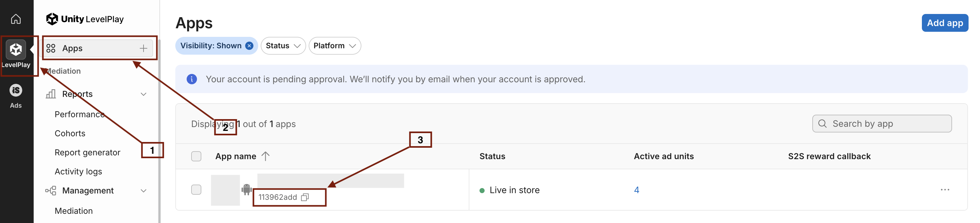Go to Activity logs
Image resolution: width=980 pixels, height=223 pixels.
[x=78, y=172]
